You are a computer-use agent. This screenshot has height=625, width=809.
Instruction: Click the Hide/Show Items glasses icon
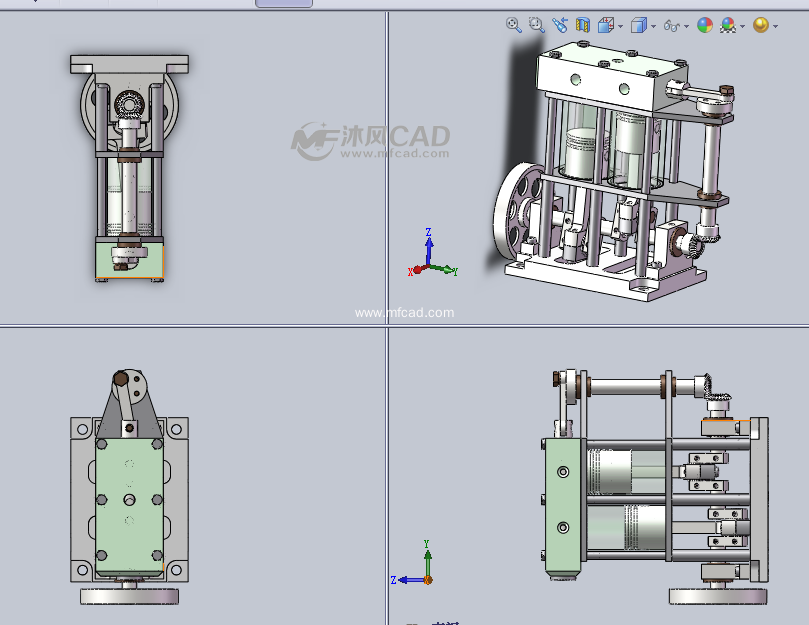[x=671, y=25]
